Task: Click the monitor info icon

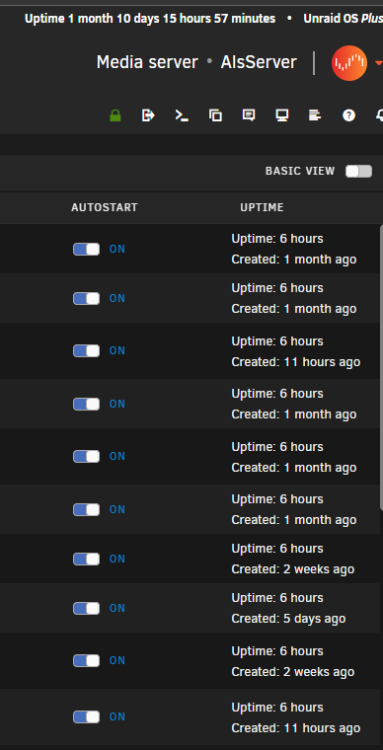Action: 282,115
